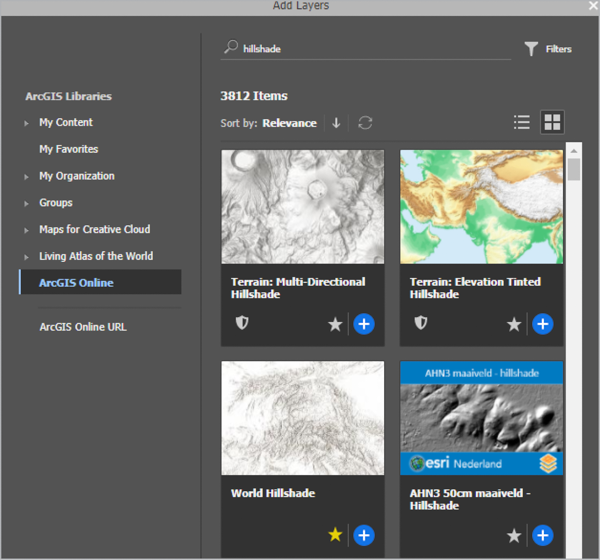Open the Filters panel
This screenshot has height=560, width=600.
tap(548, 48)
